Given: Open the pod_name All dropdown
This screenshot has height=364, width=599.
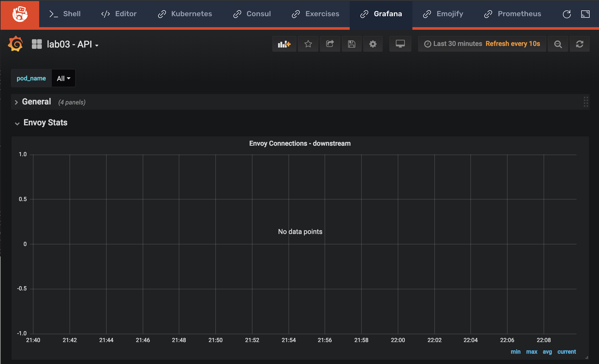Looking at the screenshot, I should tap(64, 78).
